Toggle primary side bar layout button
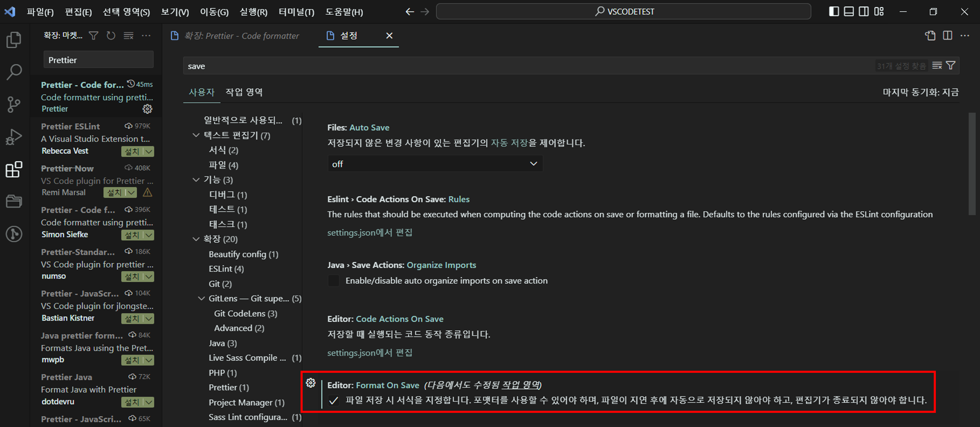Screen dimensions: 980x427 (834, 12)
